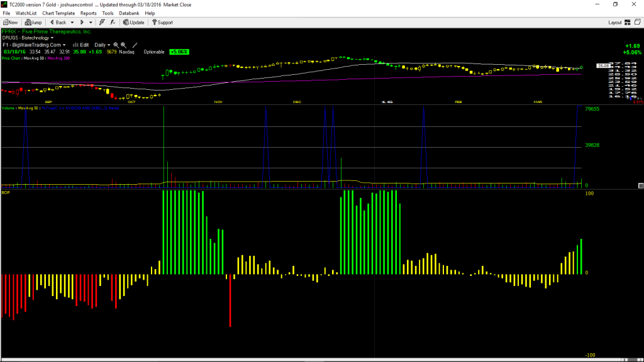Viewport: 644px width, 362px height.
Task: Go forward with the forward arrow
Action: point(82,23)
